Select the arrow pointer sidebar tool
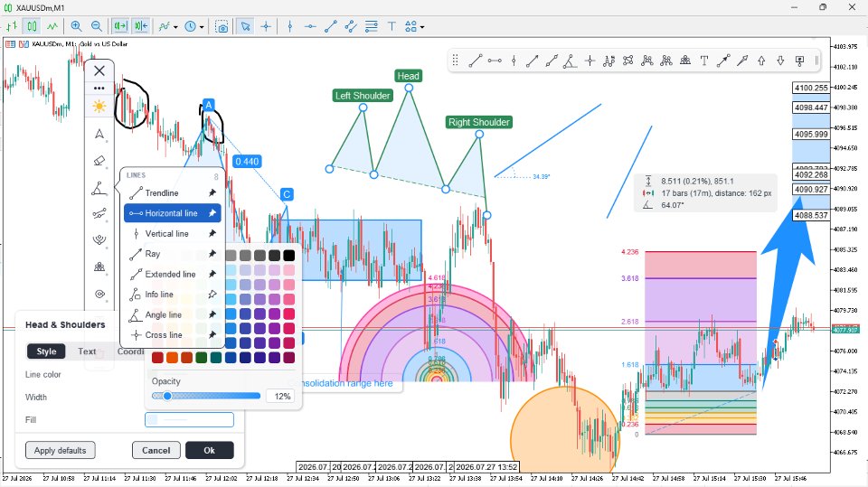Viewport: 868px width, 487px height. [99, 134]
